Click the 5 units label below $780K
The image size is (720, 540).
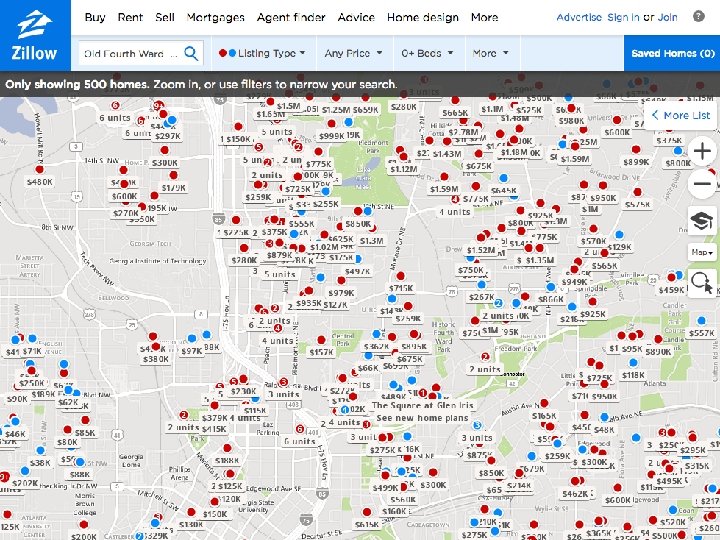click(x=280, y=274)
